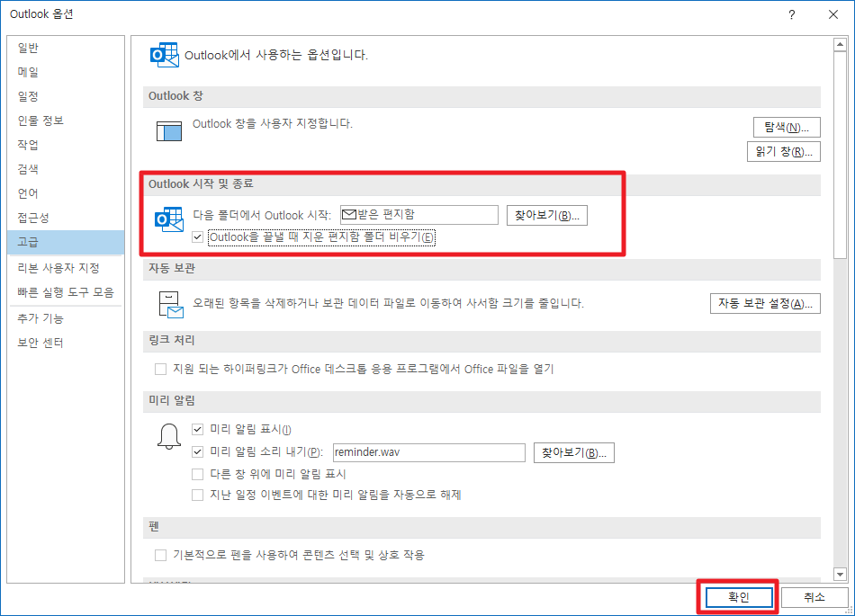Image resolution: width=855 pixels, height=616 pixels.
Task: Click the reminder bell icon
Action: (169, 437)
